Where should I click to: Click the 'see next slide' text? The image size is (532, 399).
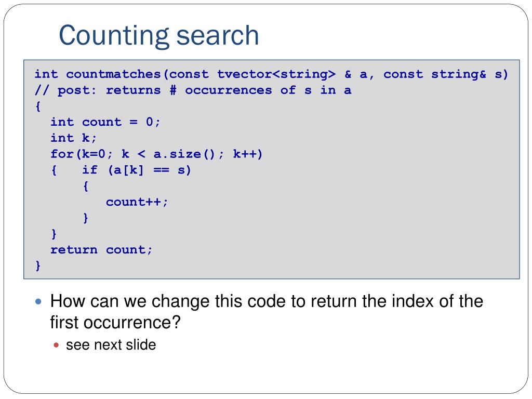(x=111, y=345)
